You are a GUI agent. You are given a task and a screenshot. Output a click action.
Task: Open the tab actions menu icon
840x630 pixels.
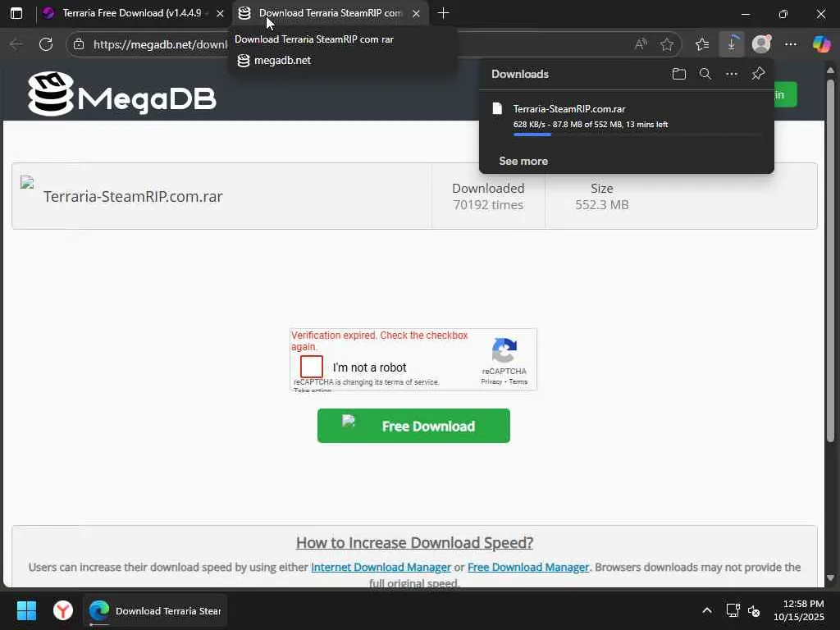click(16, 13)
